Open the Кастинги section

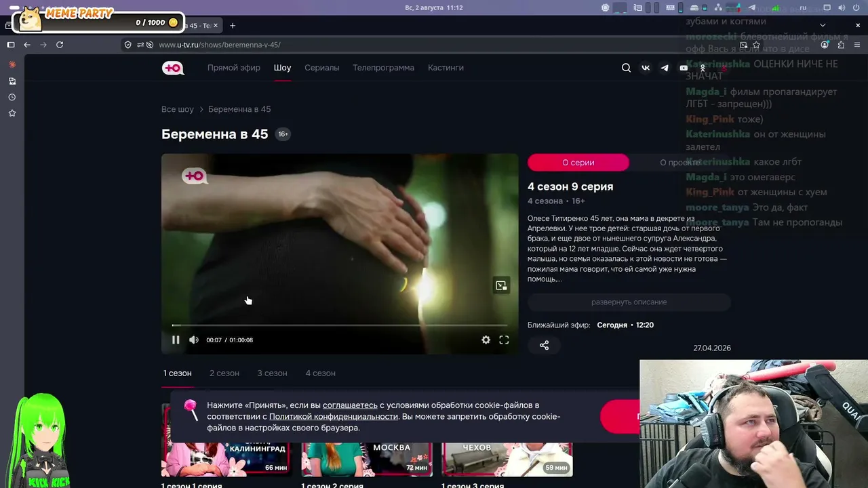click(446, 68)
